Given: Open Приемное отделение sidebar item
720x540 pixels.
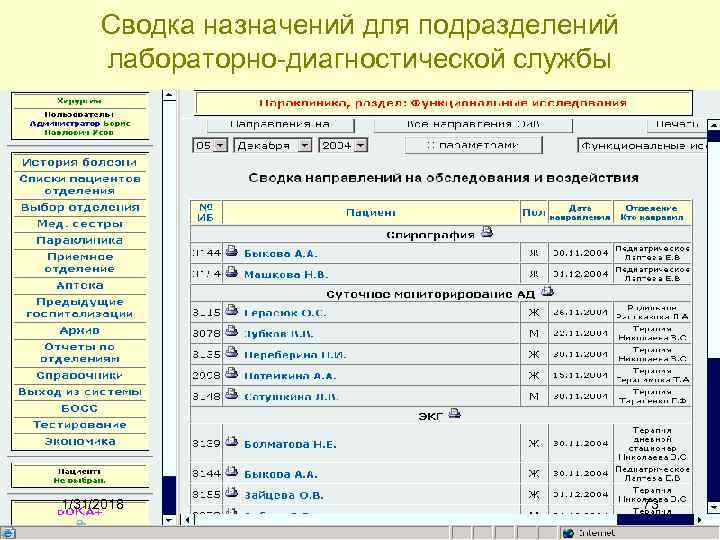Looking at the screenshot, I should click(x=79, y=263).
